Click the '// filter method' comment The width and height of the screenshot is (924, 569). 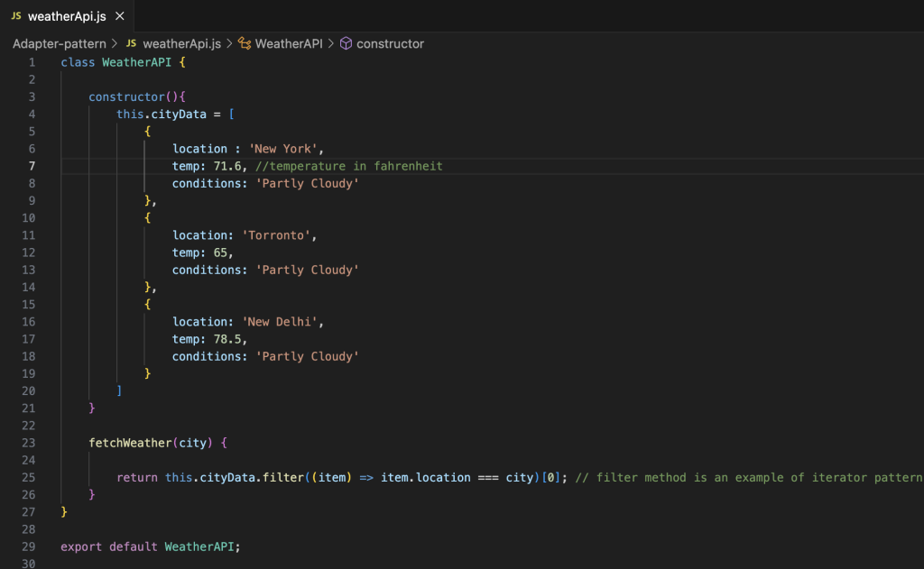coord(749,478)
